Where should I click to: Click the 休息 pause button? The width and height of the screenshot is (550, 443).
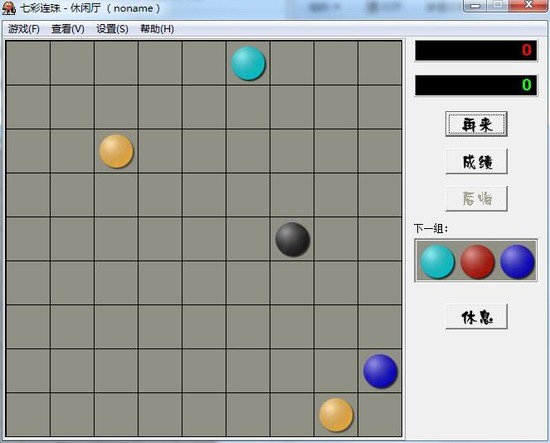tap(476, 316)
